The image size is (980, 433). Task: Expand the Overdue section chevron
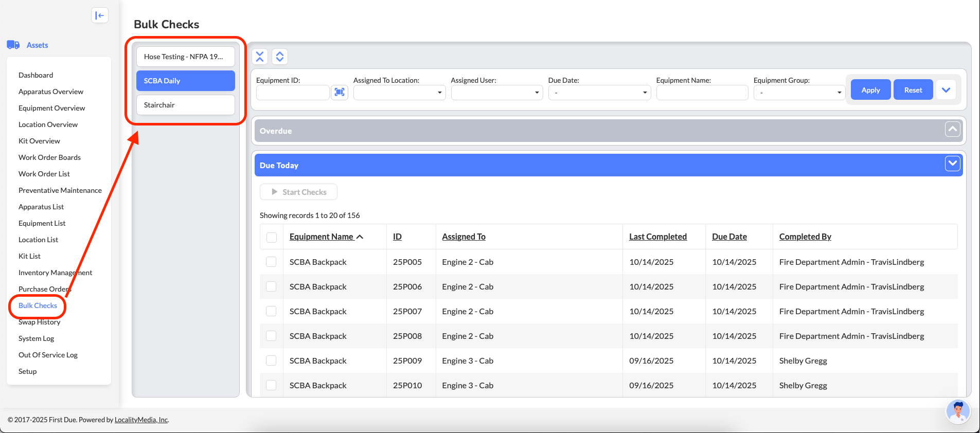tap(952, 130)
